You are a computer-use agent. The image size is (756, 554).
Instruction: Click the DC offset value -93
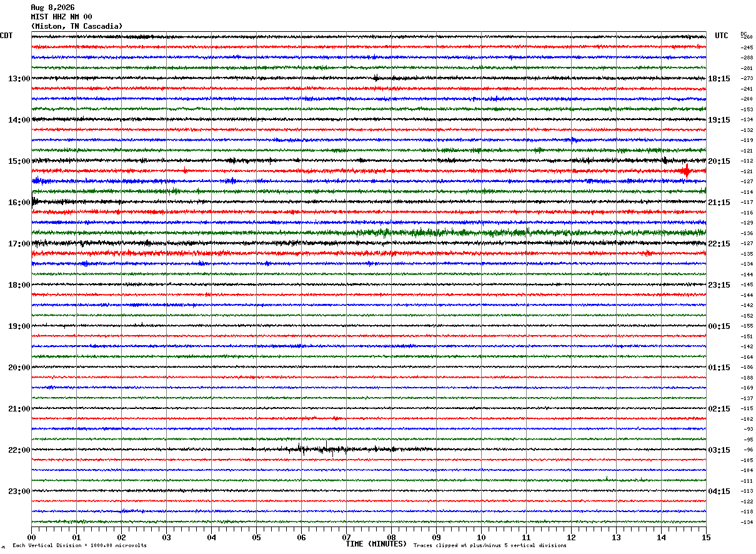[748, 429]
